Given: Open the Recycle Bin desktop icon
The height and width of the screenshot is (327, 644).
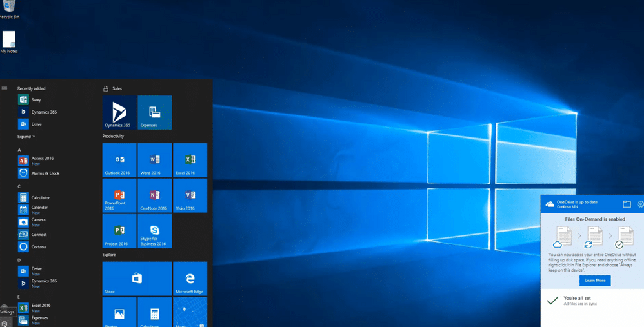Looking at the screenshot, I should (x=9, y=9).
